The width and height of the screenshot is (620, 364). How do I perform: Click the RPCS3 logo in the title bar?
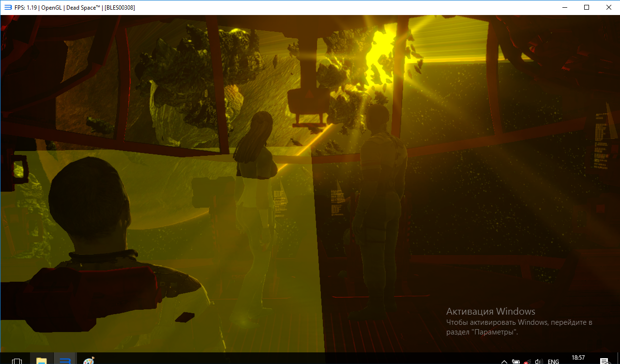pyautogui.click(x=8, y=8)
